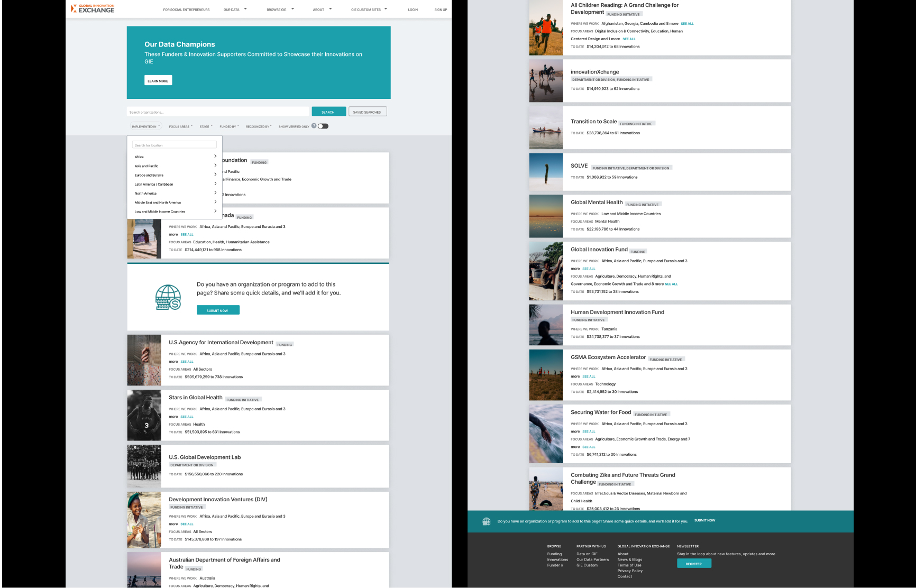This screenshot has width=916, height=588.
Task: Click the Global Innovation Exchange logo
Action: pyautogui.click(x=93, y=8)
